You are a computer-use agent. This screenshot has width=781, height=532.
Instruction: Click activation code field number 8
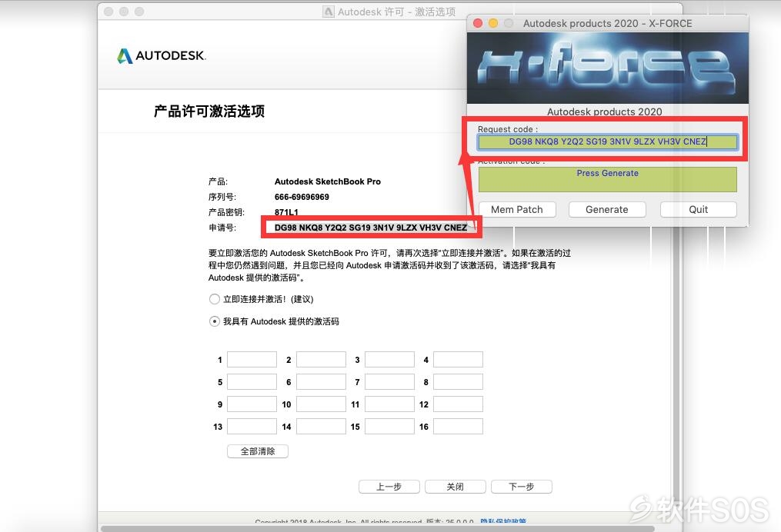coord(459,382)
